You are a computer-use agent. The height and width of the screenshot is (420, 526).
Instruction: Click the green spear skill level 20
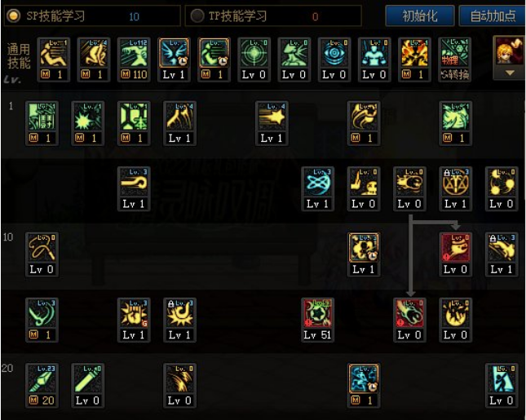tap(42, 386)
